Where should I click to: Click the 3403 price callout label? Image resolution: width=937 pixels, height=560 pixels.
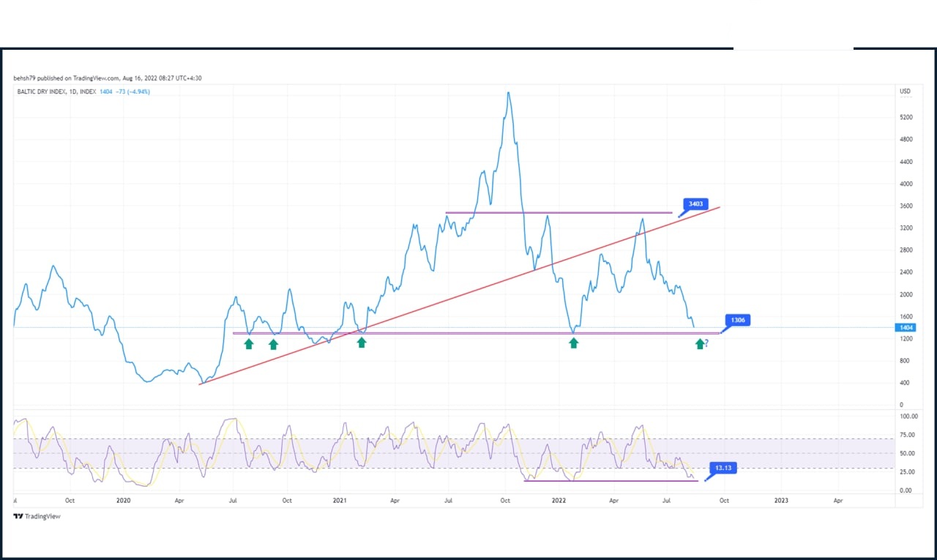[x=695, y=204]
